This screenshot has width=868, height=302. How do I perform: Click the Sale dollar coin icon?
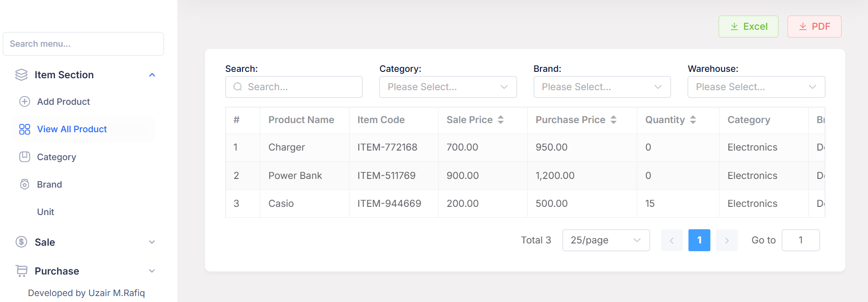point(21,242)
